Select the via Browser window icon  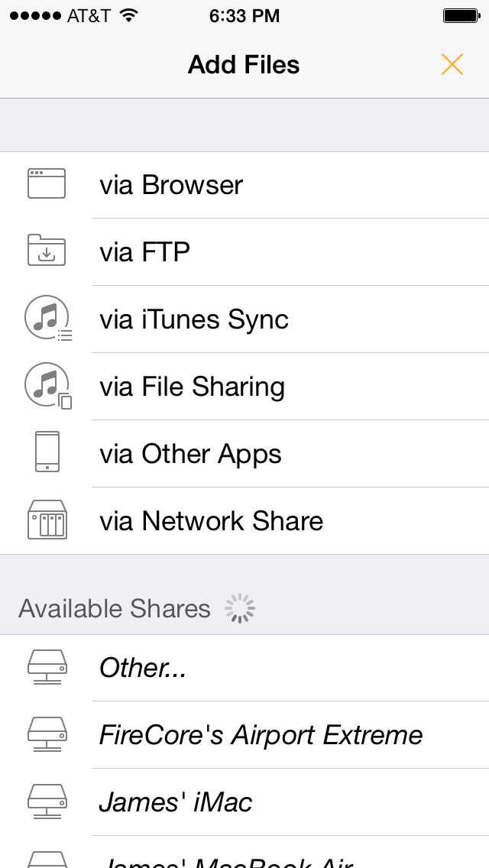47,183
